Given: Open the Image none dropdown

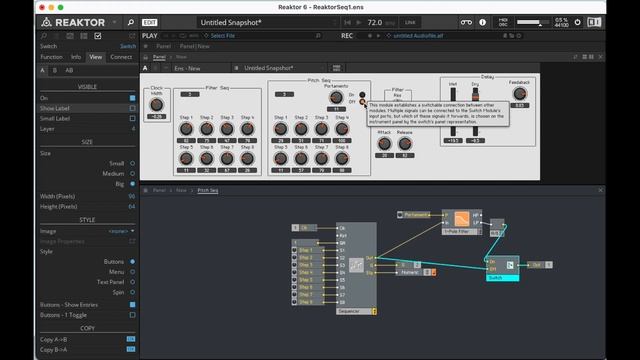Looking at the screenshot, I should click(121, 231).
